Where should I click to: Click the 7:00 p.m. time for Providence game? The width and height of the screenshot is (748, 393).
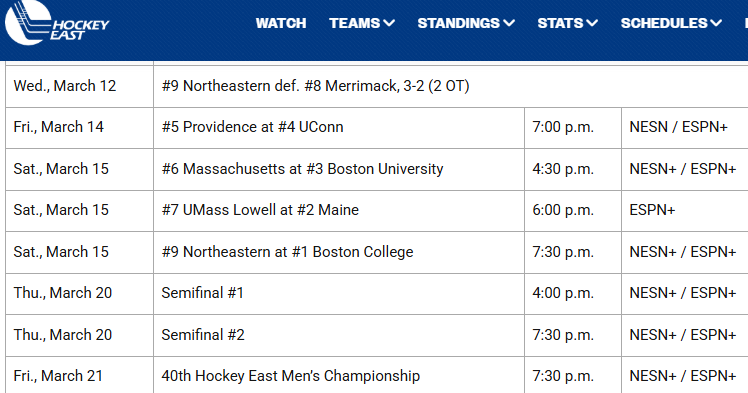point(563,127)
